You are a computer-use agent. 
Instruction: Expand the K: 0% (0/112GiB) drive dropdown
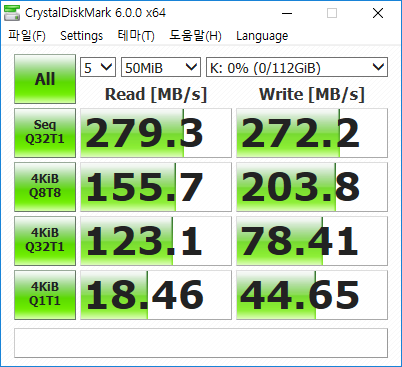[x=297, y=67]
